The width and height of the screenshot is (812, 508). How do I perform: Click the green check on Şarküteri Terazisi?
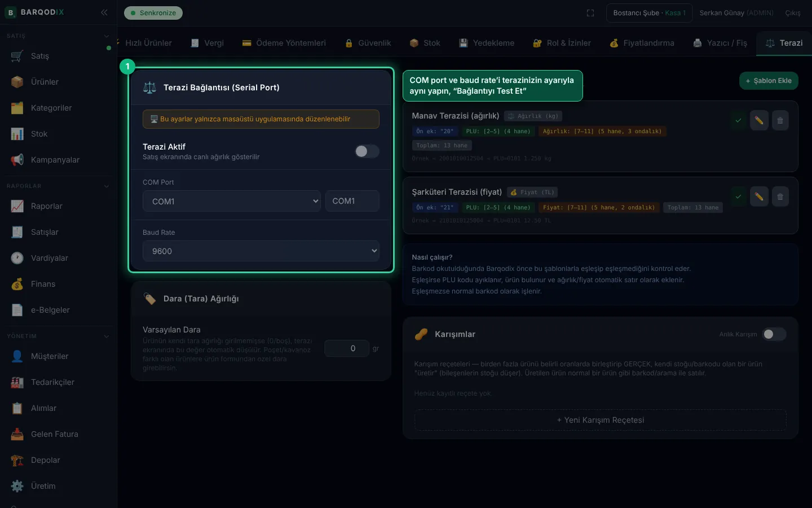coord(738,196)
